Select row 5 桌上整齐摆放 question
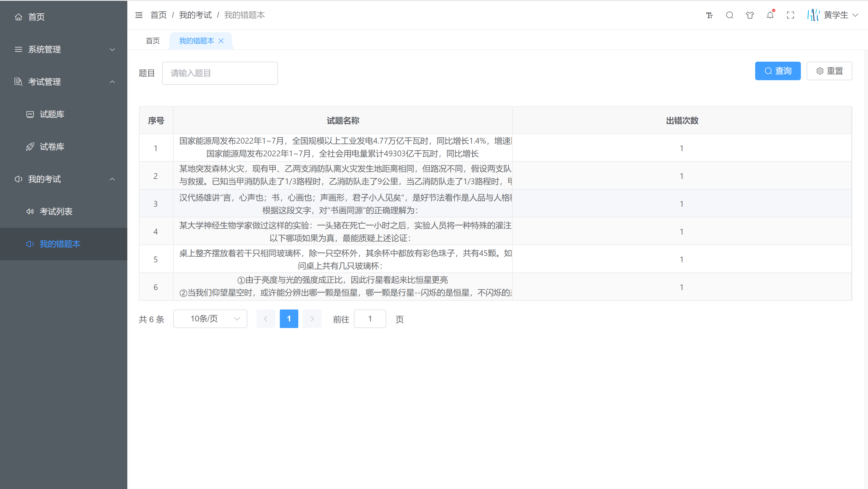This screenshot has height=489, width=868. [x=343, y=259]
